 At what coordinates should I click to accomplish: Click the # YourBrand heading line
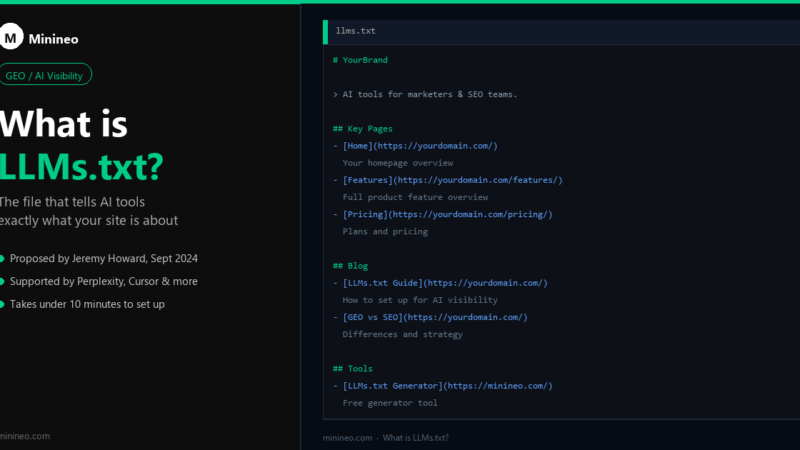pos(360,60)
